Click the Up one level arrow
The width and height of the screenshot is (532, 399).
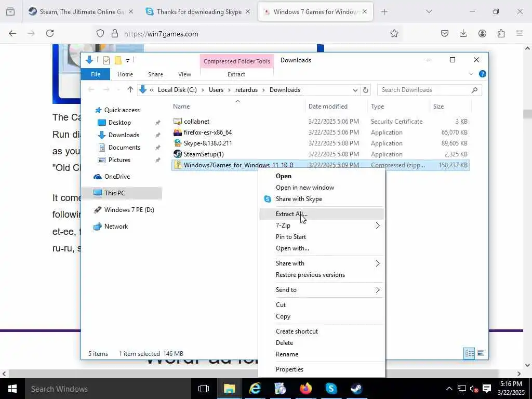130,90
